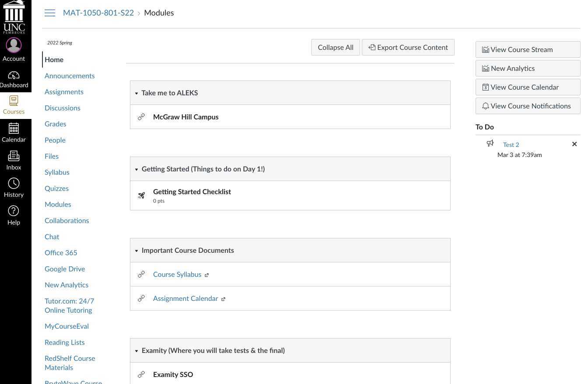
Task: Collapse the Take me to ALEKS module
Action: point(136,93)
